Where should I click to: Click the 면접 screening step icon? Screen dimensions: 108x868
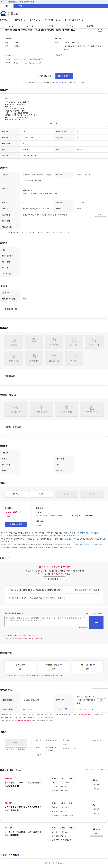coord(41,494)
